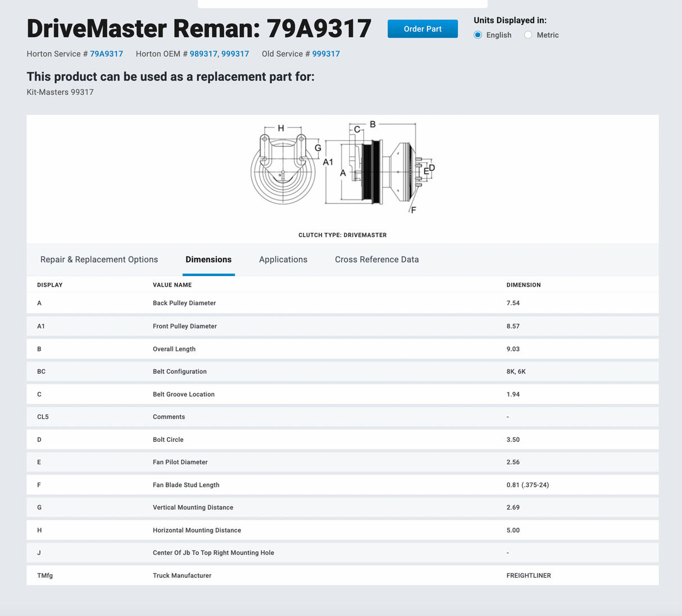Switch to the Applications tab
The width and height of the screenshot is (682, 616).
283,260
